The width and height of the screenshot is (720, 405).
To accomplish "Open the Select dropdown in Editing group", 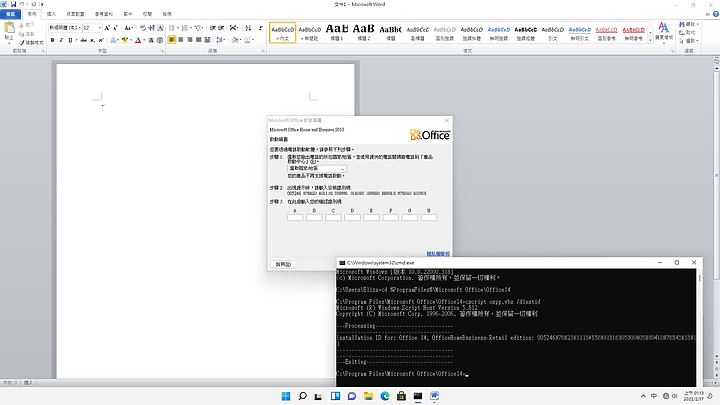I will pos(688,41).
